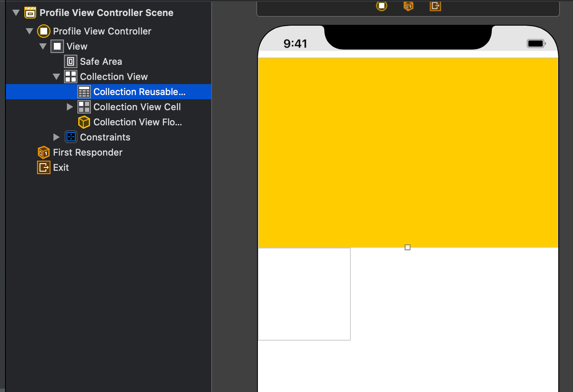
Task: Click the Profile View Controller yellow circle icon
Action: tap(44, 31)
